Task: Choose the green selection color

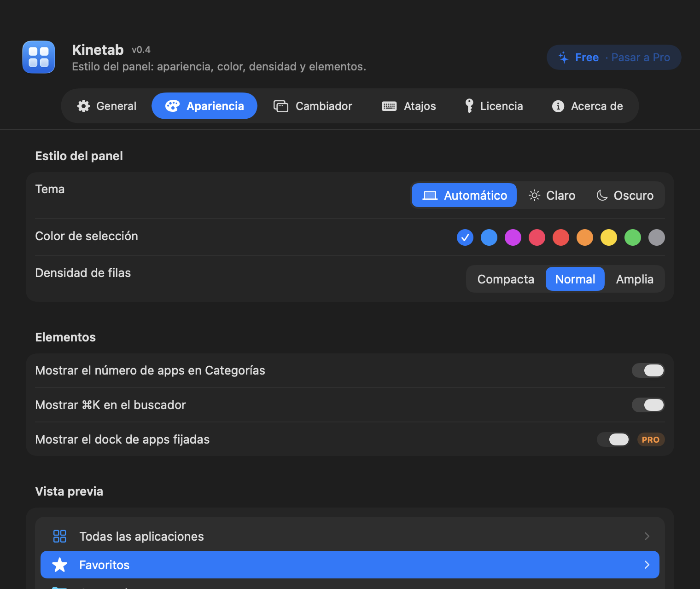Action: (x=633, y=237)
